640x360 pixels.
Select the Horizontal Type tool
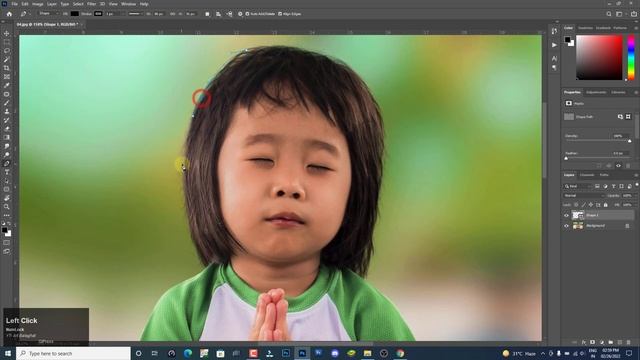pos(7,172)
